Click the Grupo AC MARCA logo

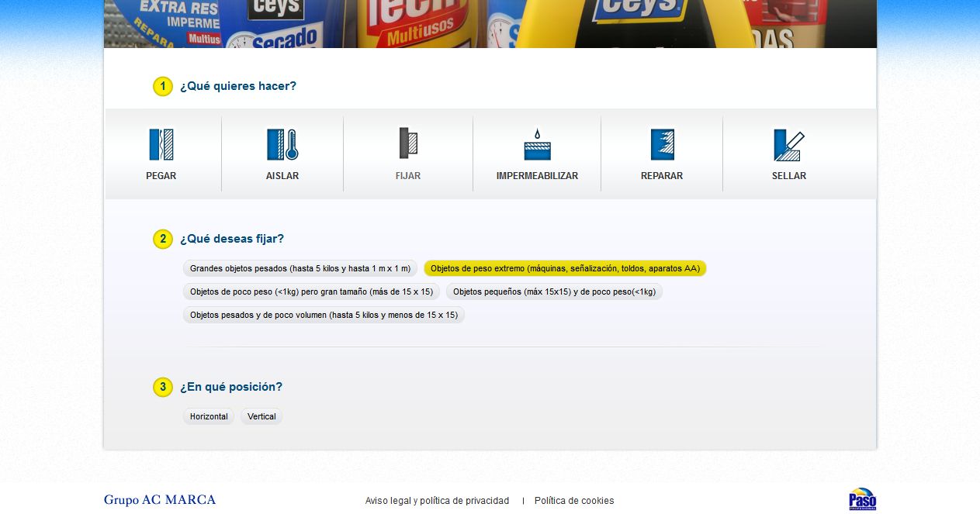[x=160, y=500]
